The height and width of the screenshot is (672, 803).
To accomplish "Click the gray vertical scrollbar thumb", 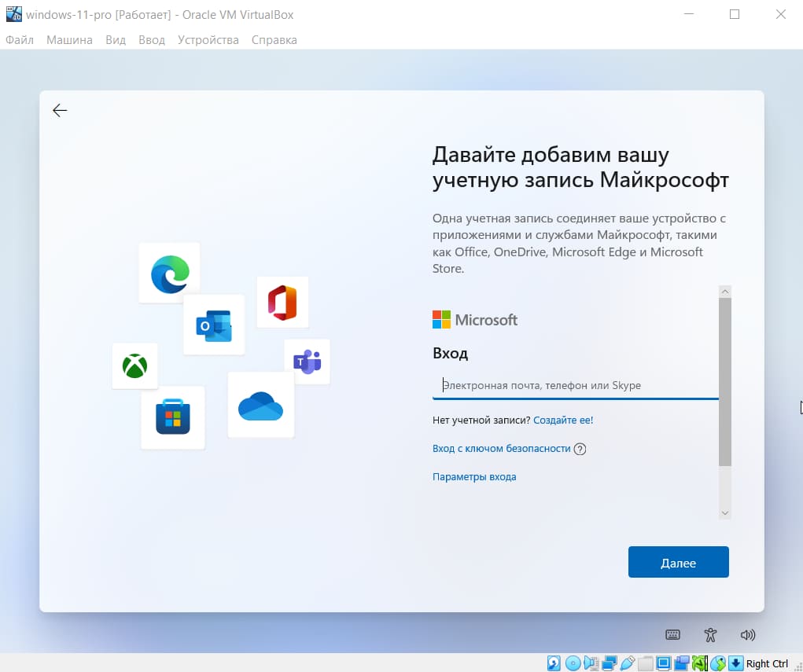I will coord(724,382).
